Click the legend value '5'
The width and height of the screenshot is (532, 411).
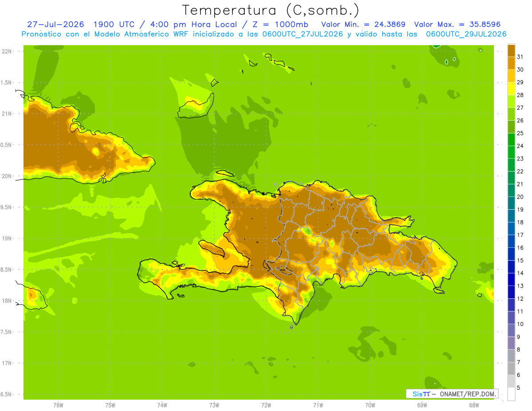click(519, 388)
